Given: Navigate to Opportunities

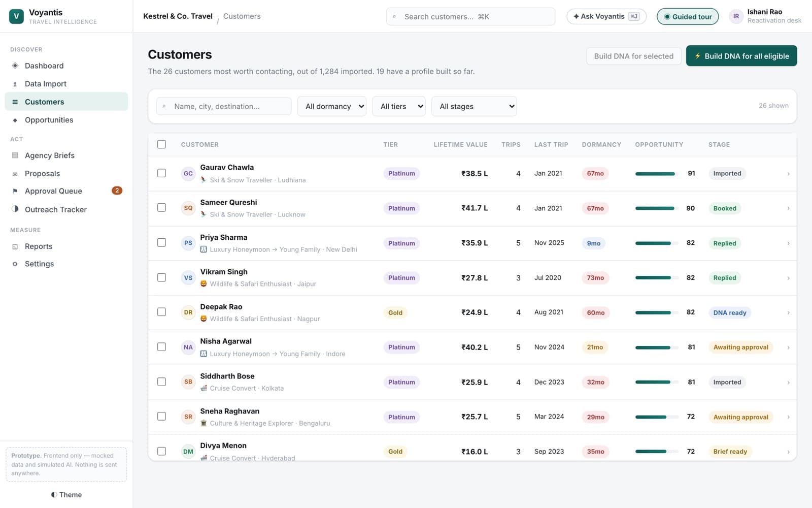Looking at the screenshot, I should pos(66,120).
